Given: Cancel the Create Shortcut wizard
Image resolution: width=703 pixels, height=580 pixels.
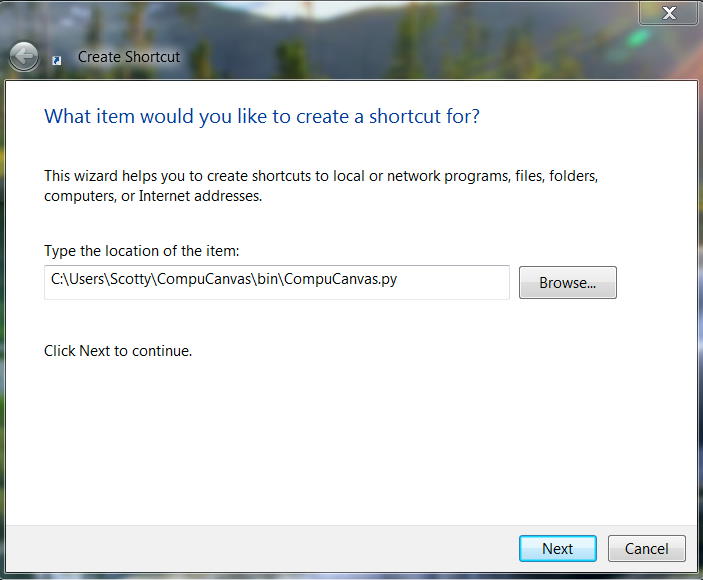Looking at the screenshot, I should [x=647, y=548].
